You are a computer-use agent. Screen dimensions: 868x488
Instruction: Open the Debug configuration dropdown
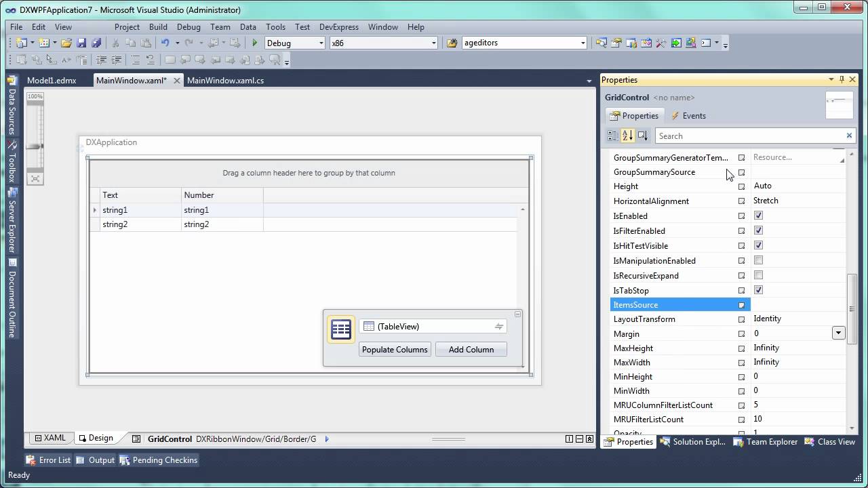(x=321, y=43)
